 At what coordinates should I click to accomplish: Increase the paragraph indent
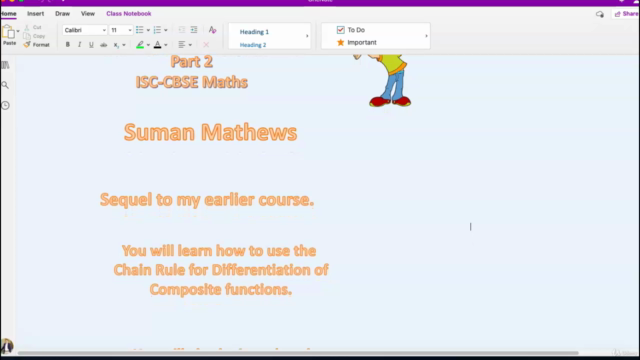tap(194, 30)
